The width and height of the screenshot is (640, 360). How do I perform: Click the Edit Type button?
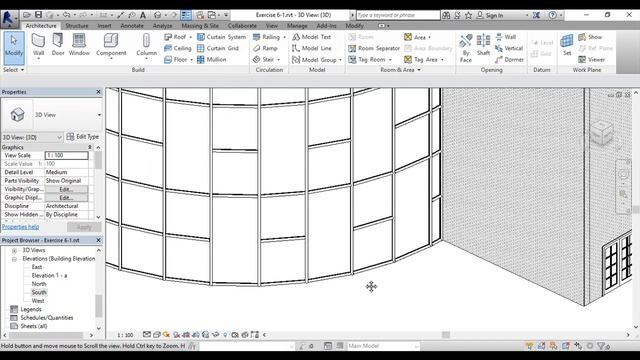click(83, 137)
